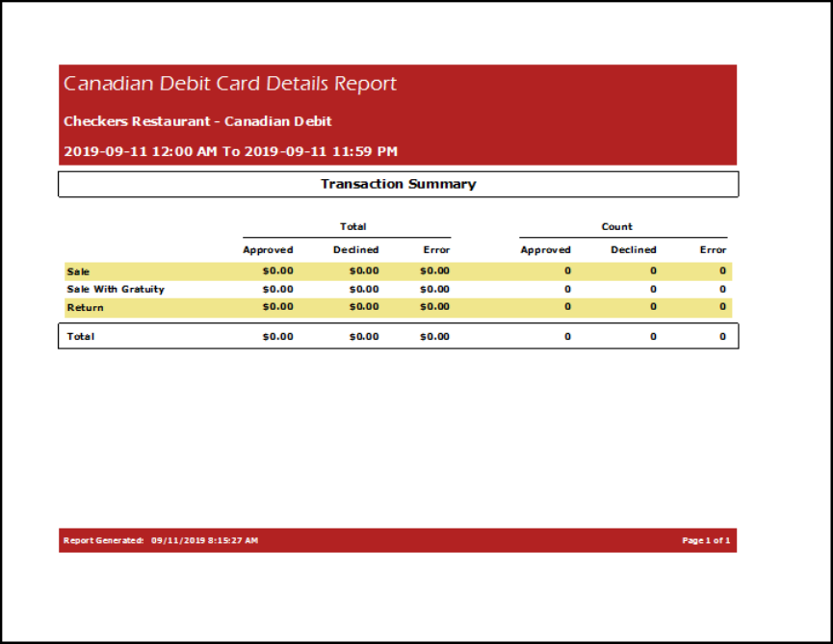Click Sale With Gratuity approved count 0

567,290
